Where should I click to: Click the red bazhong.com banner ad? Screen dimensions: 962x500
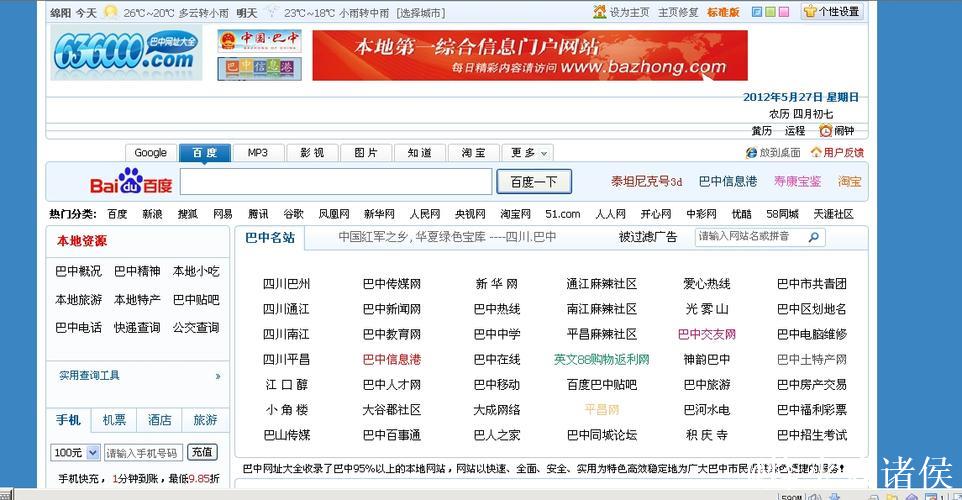pyautogui.click(x=529, y=55)
